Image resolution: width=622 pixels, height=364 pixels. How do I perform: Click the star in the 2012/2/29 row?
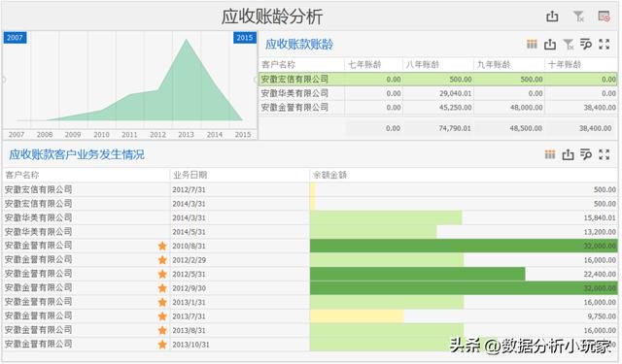point(162,260)
